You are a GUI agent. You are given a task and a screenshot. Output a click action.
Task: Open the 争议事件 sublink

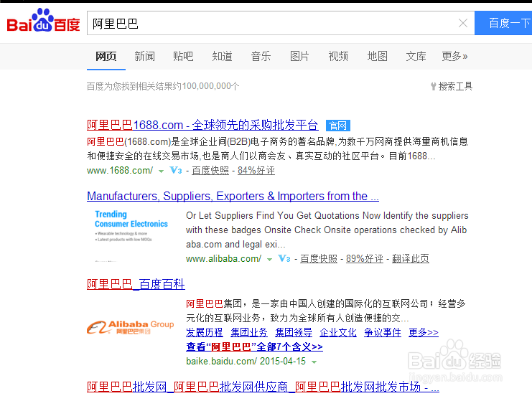pos(383,333)
